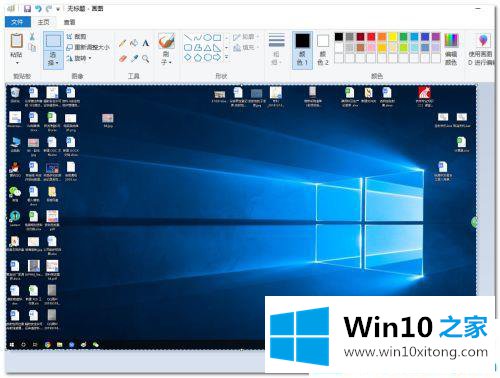The height and width of the screenshot is (378, 500).
Task: Pick the Pentagon shape
Action: pos(198,57)
